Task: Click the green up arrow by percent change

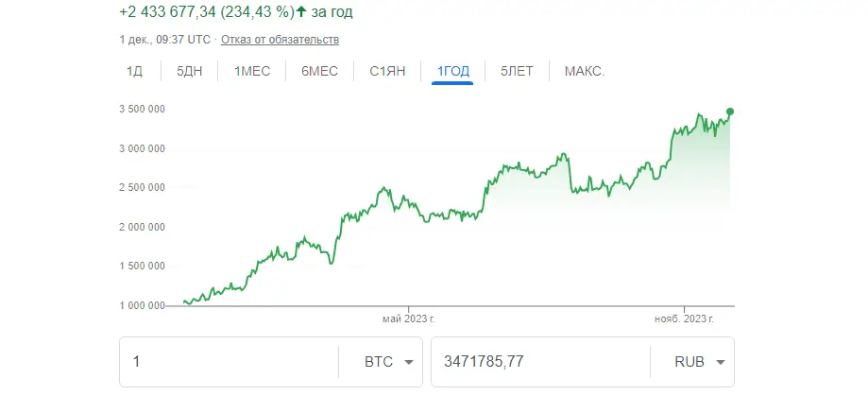Action: click(x=301, y=11)
